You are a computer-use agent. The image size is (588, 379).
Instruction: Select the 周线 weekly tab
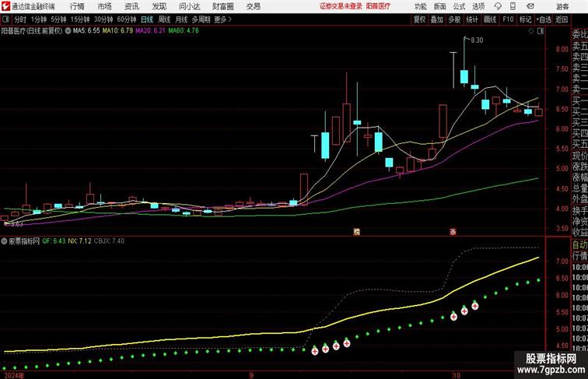pyautogui.click(x=164, y=19)
